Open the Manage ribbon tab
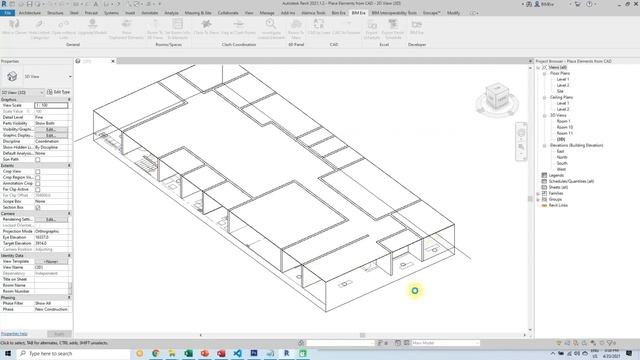Image resolution: width=640 pixels, height=360 pixels. point(267,13)
